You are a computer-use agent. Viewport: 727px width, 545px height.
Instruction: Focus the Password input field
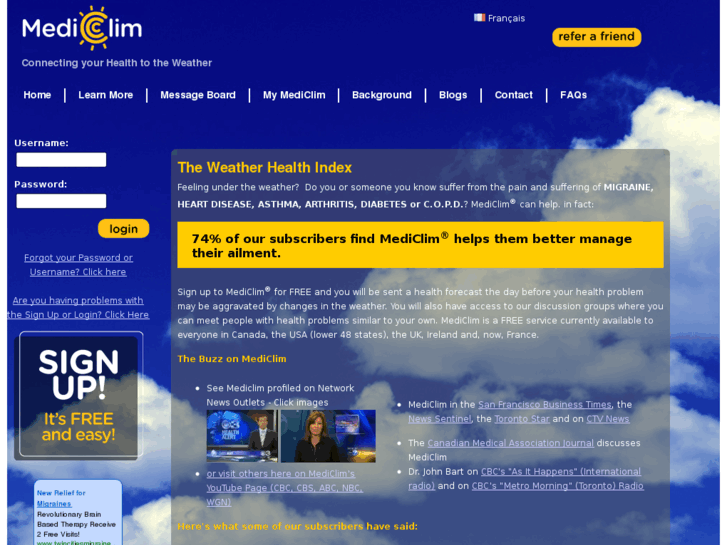[x=61, y=201]
